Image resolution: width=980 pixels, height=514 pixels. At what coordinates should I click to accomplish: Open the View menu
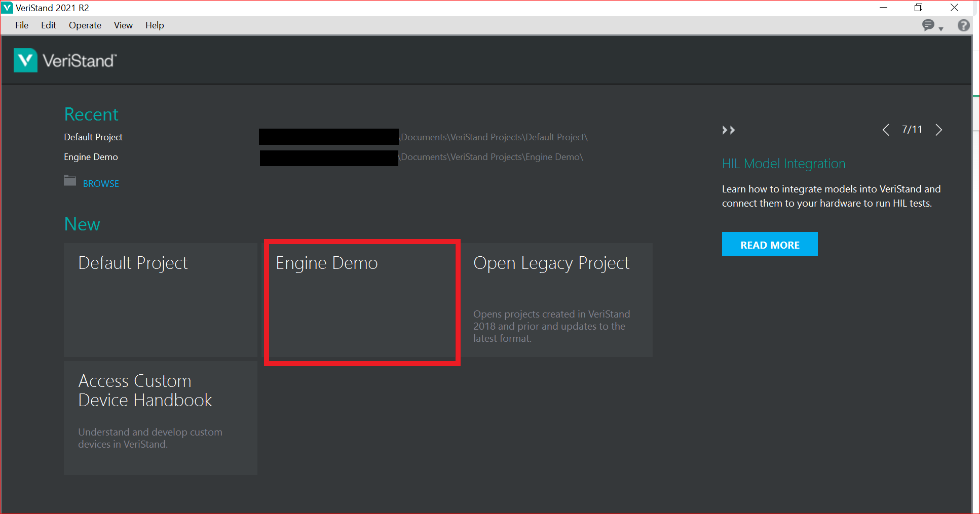[x=123, y=25]
